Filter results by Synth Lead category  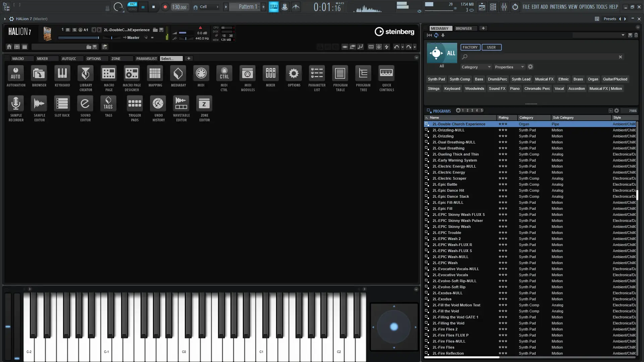point(521,79)
